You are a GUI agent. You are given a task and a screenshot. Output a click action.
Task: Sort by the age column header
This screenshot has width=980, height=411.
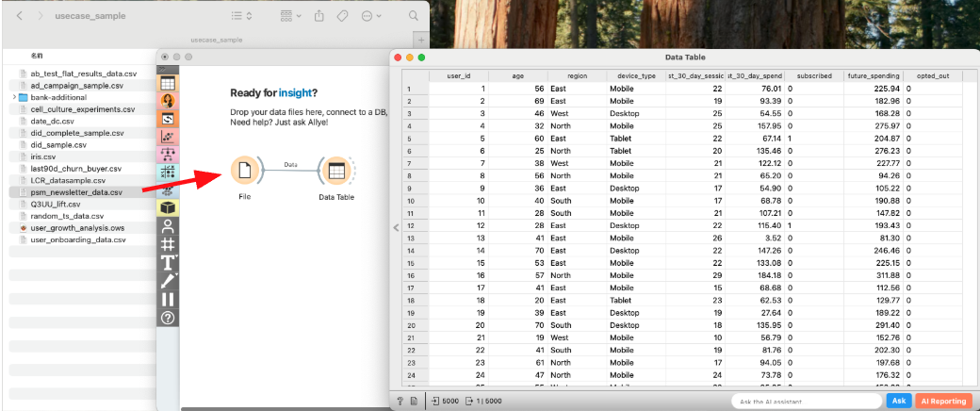tap(518, 75)
